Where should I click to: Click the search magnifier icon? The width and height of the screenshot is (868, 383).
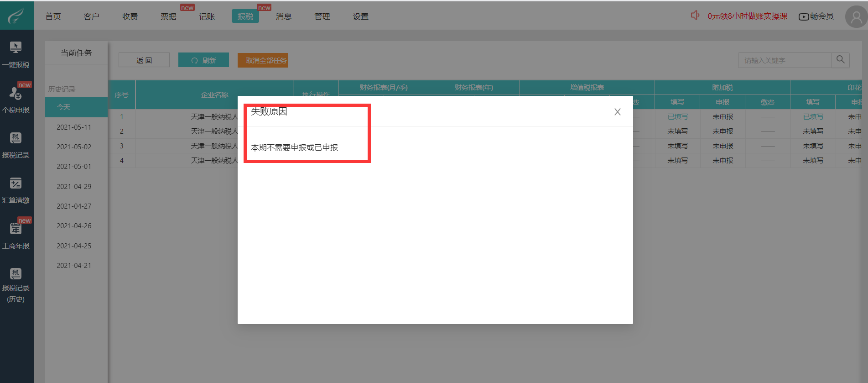(x=840, y=60)
